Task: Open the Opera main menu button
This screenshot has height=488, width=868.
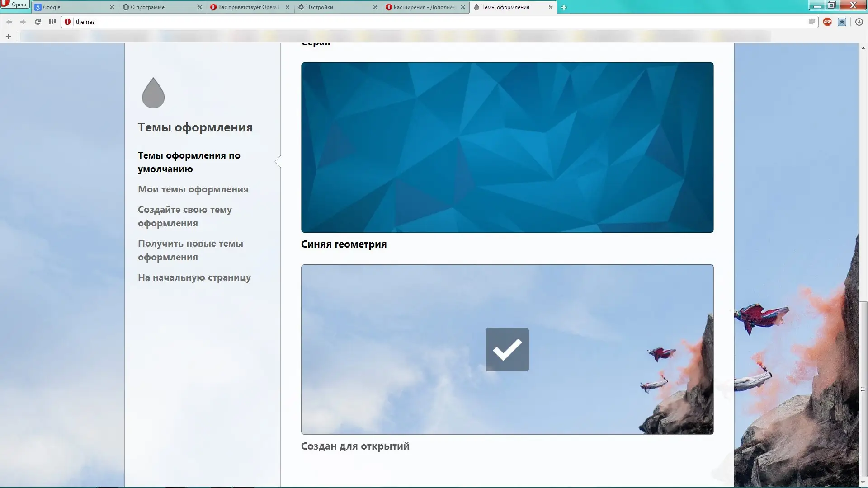Action: (x=14, y=5)
